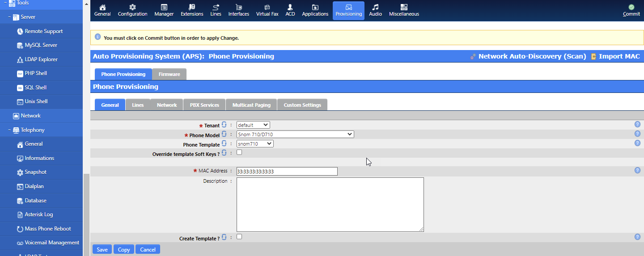Screen dimensions: 644x256
Task: Switch to the Lines sub-tab
Action: click(x=138, y=105)
